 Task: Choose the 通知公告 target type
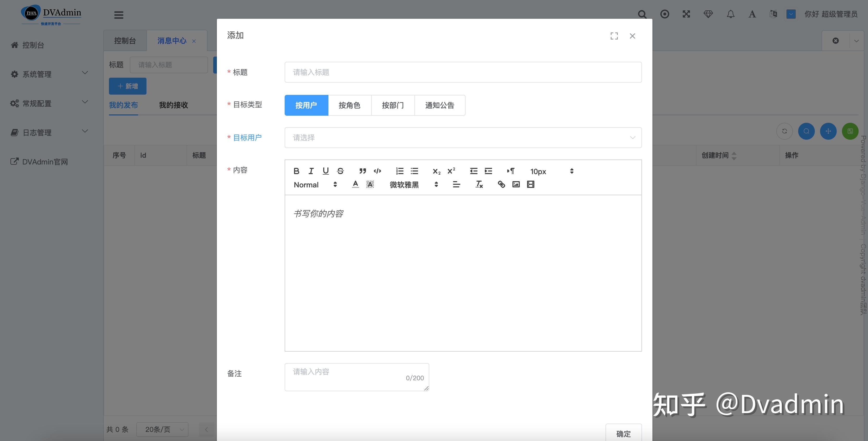click(439, 106)
